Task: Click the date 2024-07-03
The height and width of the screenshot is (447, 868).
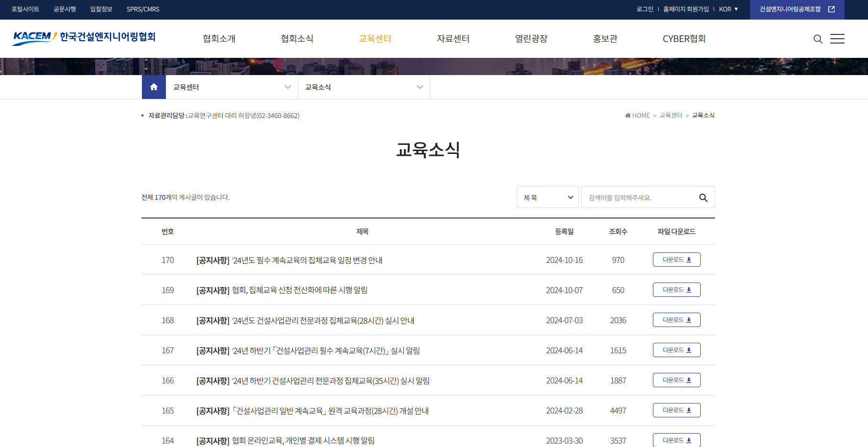Action: (564, 320)
